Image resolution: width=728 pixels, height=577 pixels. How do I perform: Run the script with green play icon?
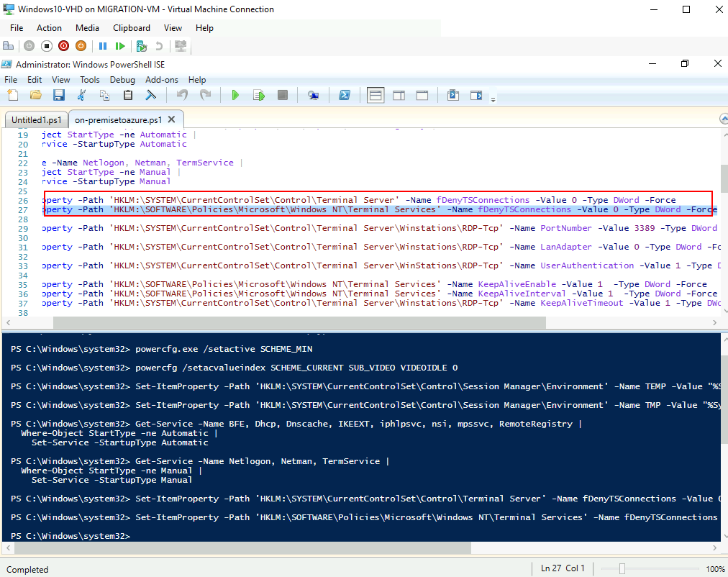[x=235, y=95]
